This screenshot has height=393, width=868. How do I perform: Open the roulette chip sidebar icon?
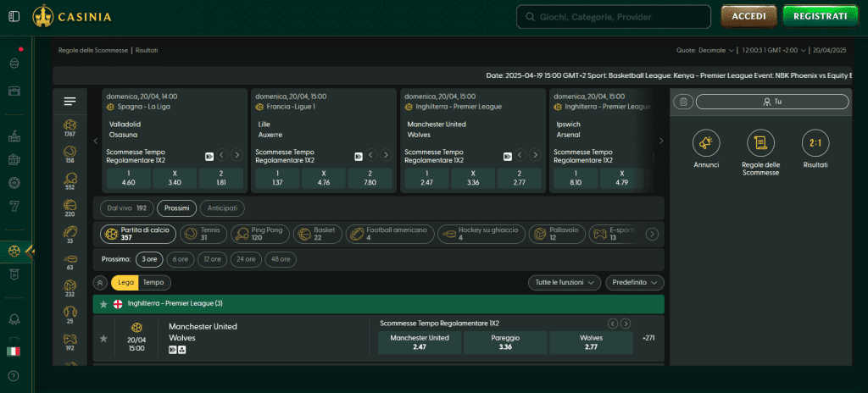pos(14,183)
